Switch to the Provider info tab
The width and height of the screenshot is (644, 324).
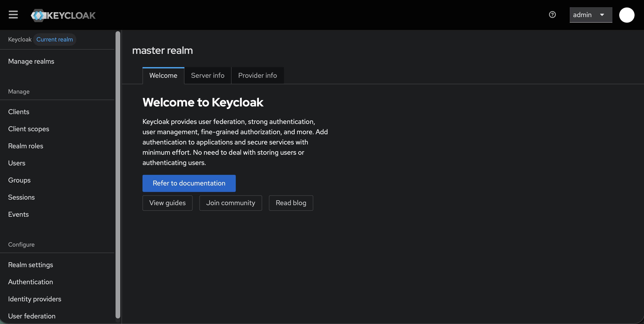coord(258,75)
